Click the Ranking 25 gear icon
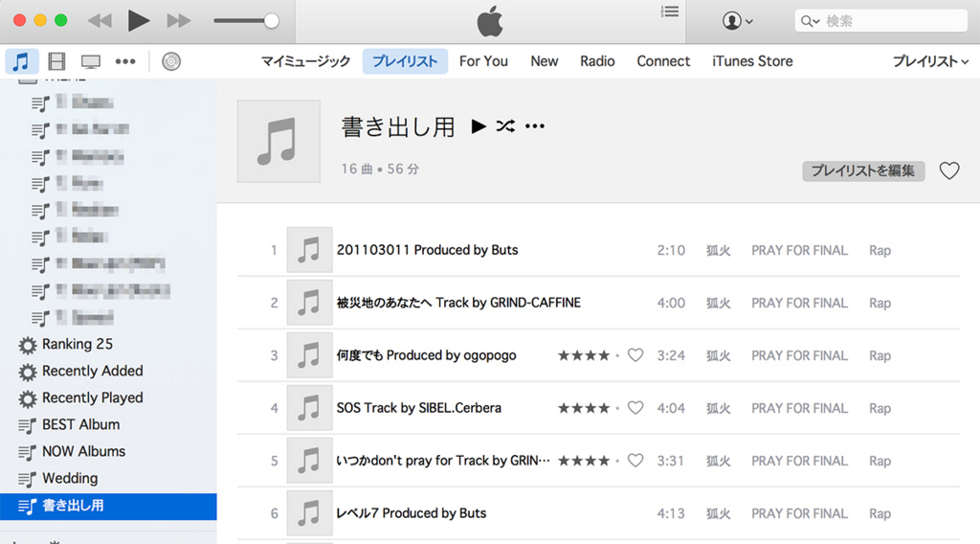This screenshot has height=544, width=980. coord(28,345)
